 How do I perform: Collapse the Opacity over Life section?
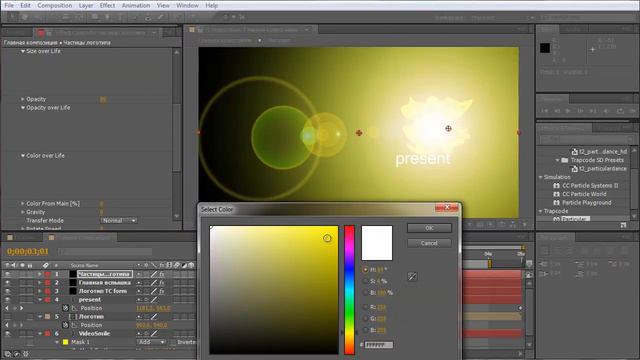tap(23, 108)
